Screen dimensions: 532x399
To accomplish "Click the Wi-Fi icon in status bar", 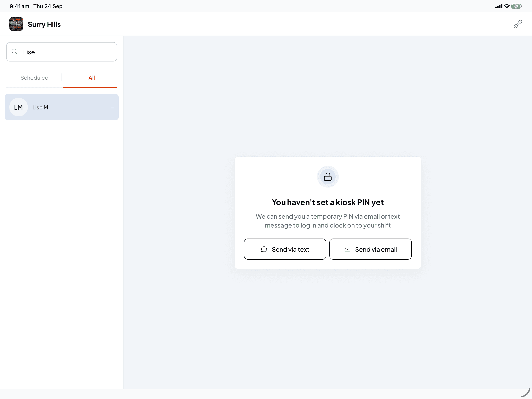I will pyautogui.click(x=507, y=6).
